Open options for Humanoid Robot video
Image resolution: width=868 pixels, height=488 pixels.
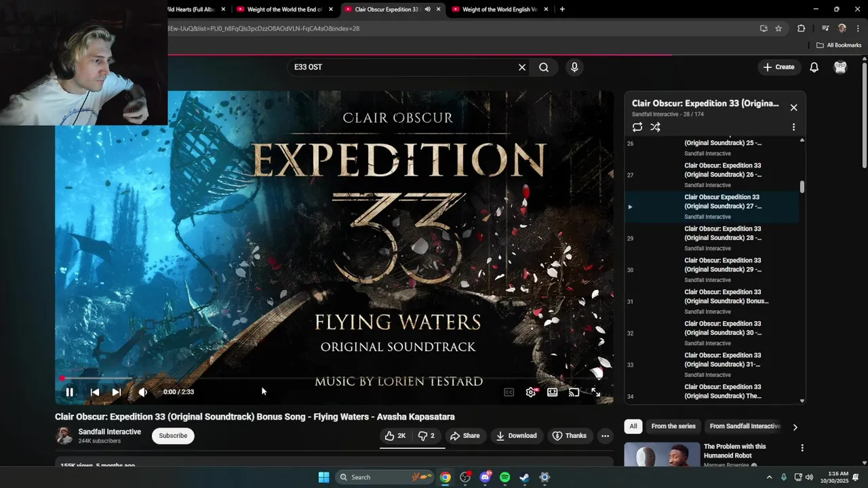click(802, 448)
